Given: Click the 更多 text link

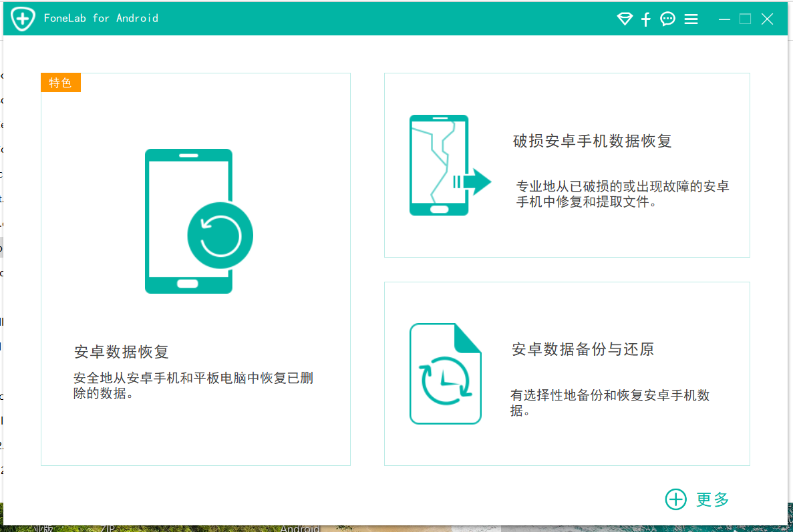Looking at the screenshot, I should pyautogui.click(x=713, y=499).
